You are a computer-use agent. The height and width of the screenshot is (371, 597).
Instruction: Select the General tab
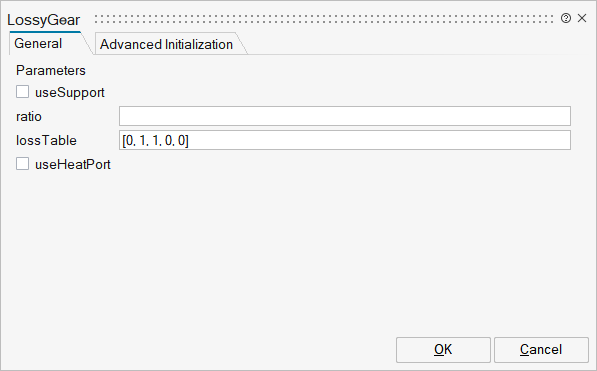pyautogui.click(x=38, y=43)
